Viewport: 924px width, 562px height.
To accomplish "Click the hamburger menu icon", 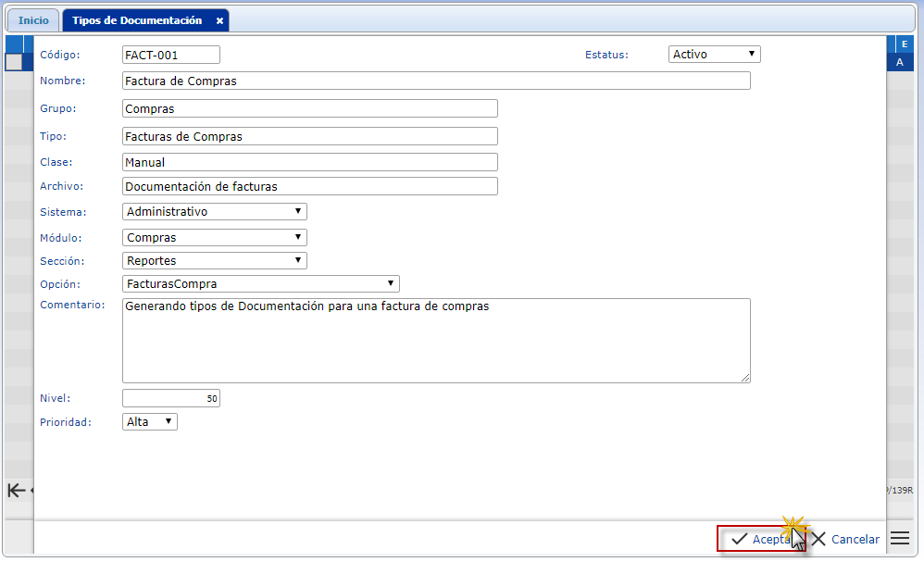I will click(900, 538).
